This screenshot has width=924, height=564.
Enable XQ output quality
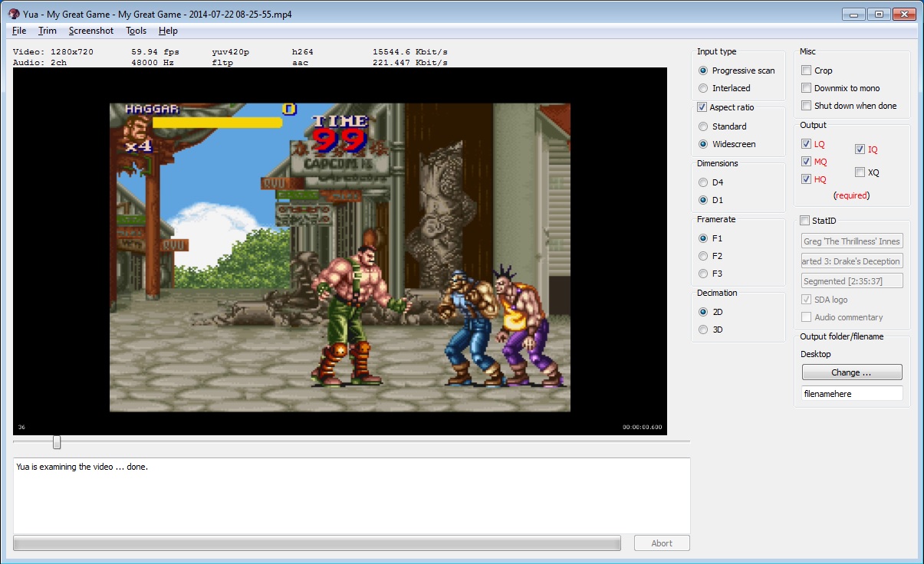click(860, 172)
